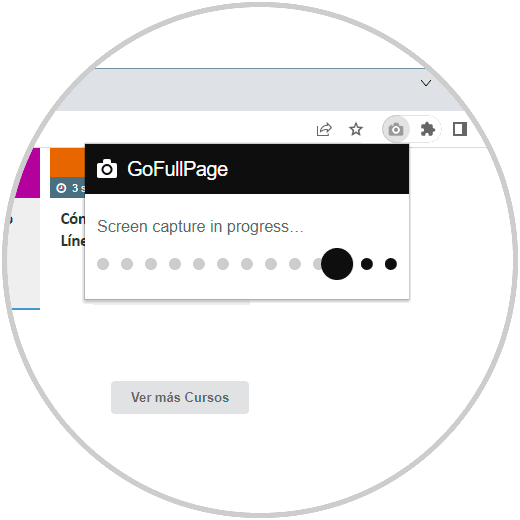Open the Extensions puzzle piece menu

coord(428,129)
